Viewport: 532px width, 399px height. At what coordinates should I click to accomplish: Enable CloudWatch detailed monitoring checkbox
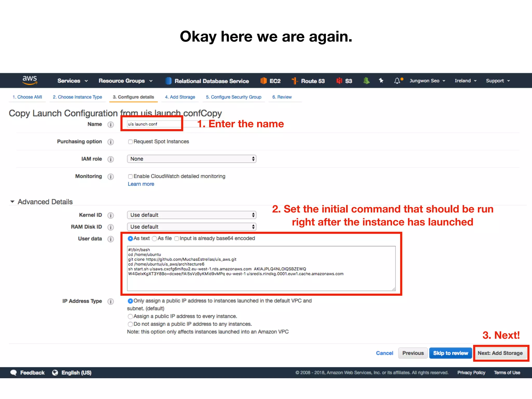coord(130,177)
